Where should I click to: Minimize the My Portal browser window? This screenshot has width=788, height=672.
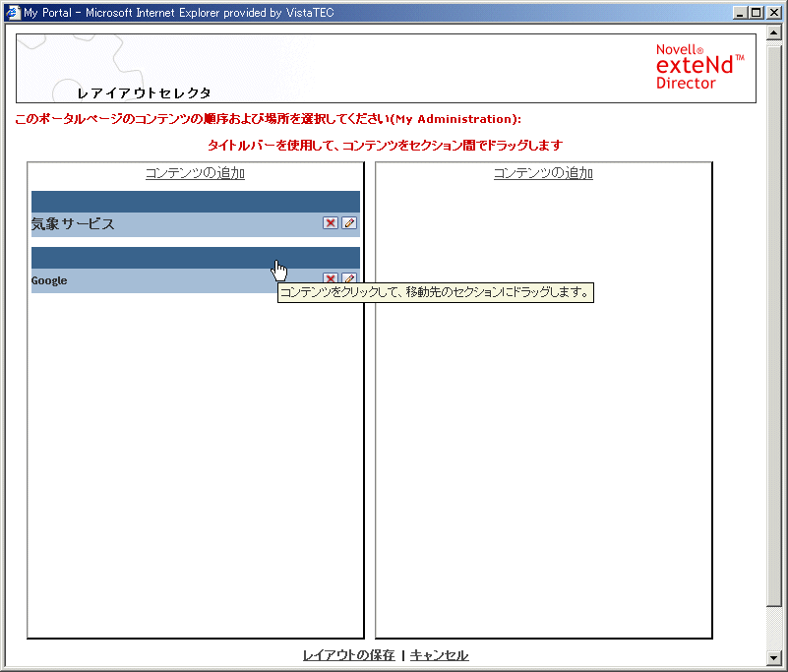tap(739, 13)
